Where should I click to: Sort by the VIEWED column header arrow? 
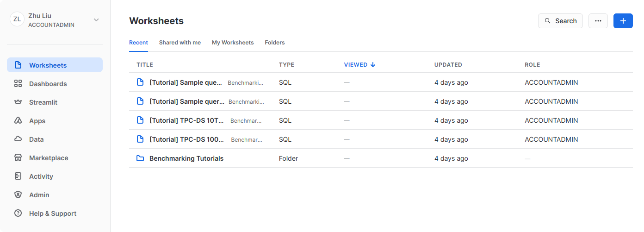tap(373, 65)
